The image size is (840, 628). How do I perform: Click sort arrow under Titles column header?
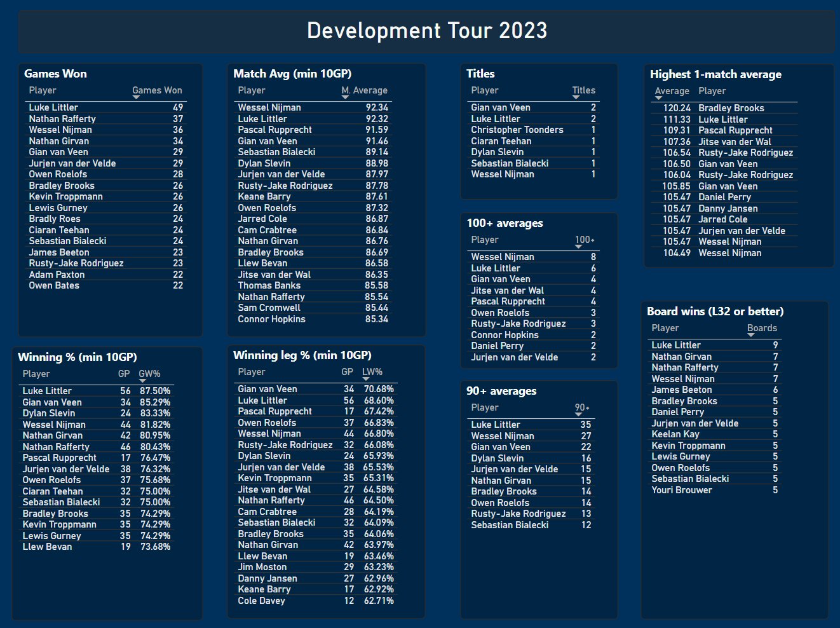576,97
